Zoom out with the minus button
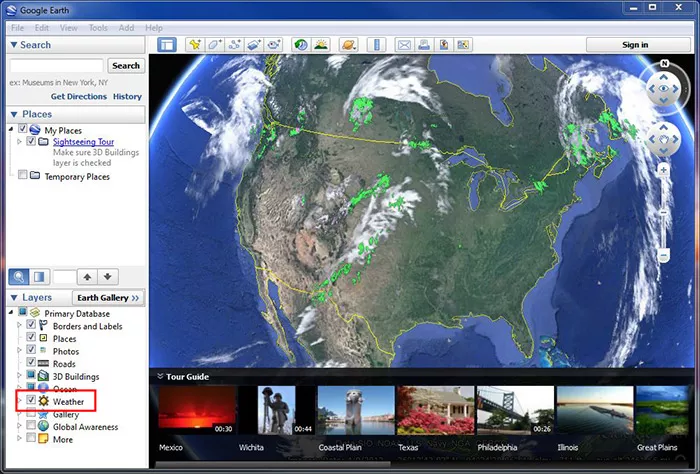700x474 pixels. click(663, 256)
